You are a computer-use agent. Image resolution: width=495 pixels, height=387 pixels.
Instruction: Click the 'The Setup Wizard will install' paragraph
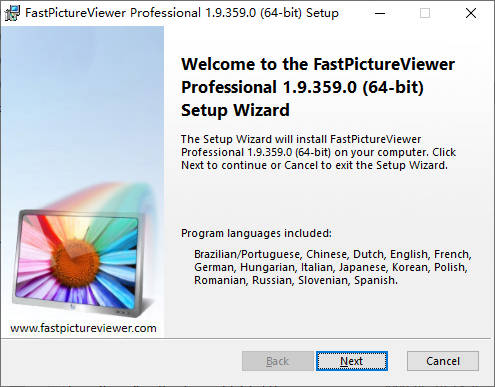[x=318, y=152]
